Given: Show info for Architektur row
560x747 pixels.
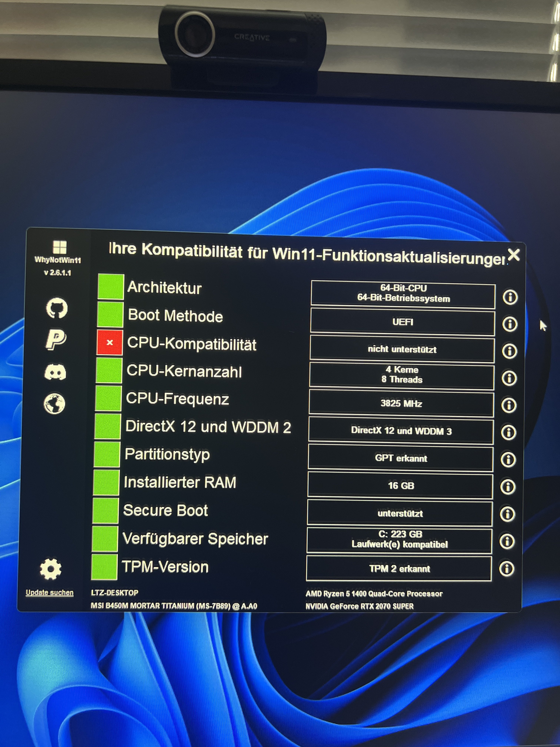Looking at the screenshot, I should pos(510,297).
